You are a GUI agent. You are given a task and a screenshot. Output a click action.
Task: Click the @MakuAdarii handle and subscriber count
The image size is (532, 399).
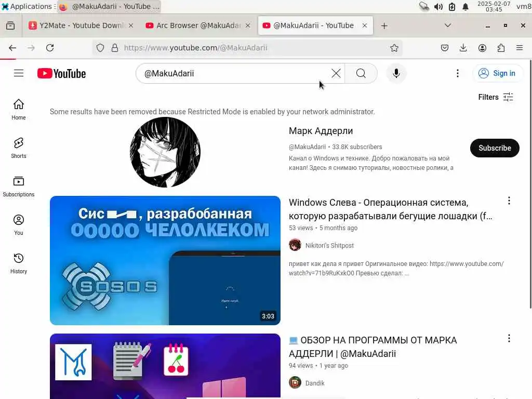coord(335,147)
